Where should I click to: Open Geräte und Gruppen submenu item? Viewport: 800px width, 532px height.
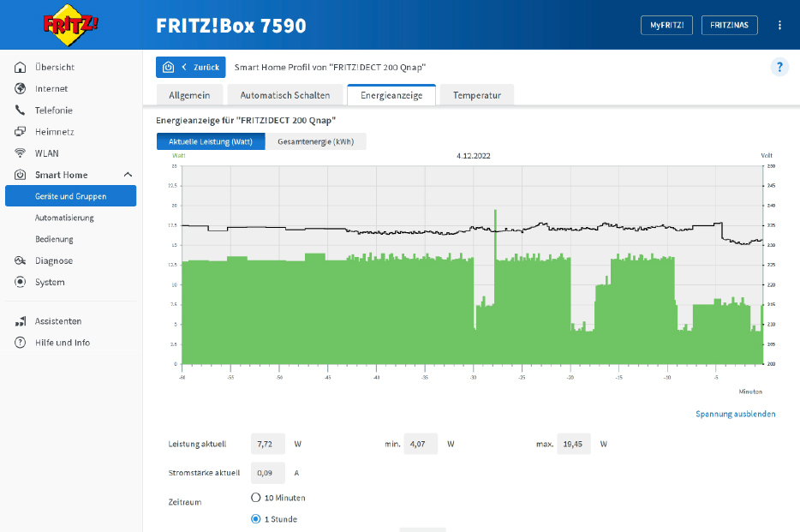pyautogui.click(x=71, y=196)
